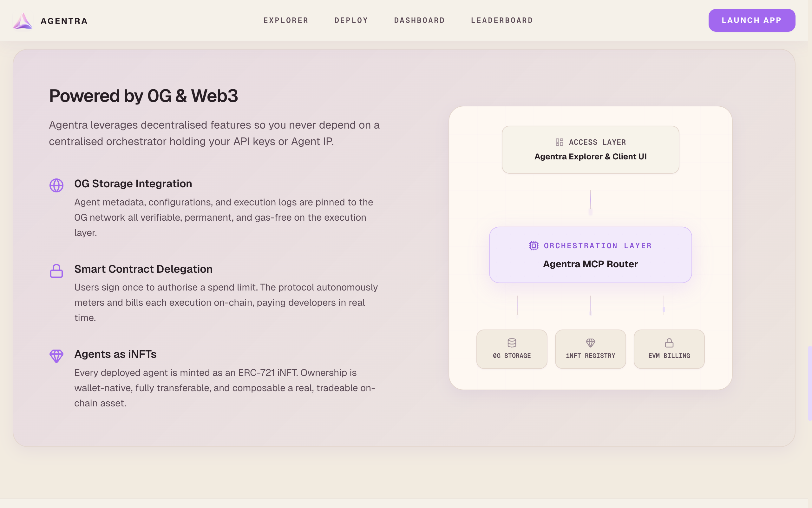
Task: Select the Agentra MCP Router card
Action: [x=590, y=255]
